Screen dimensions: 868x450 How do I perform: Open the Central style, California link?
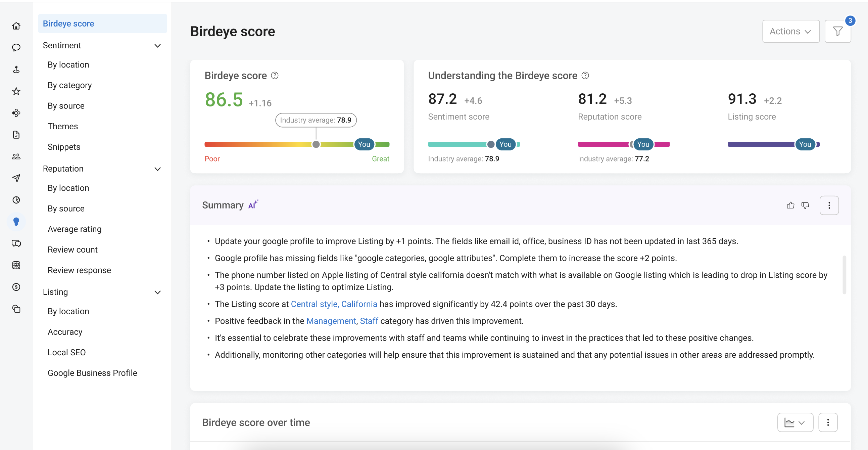pyautogui.click(x=334, y=304)
